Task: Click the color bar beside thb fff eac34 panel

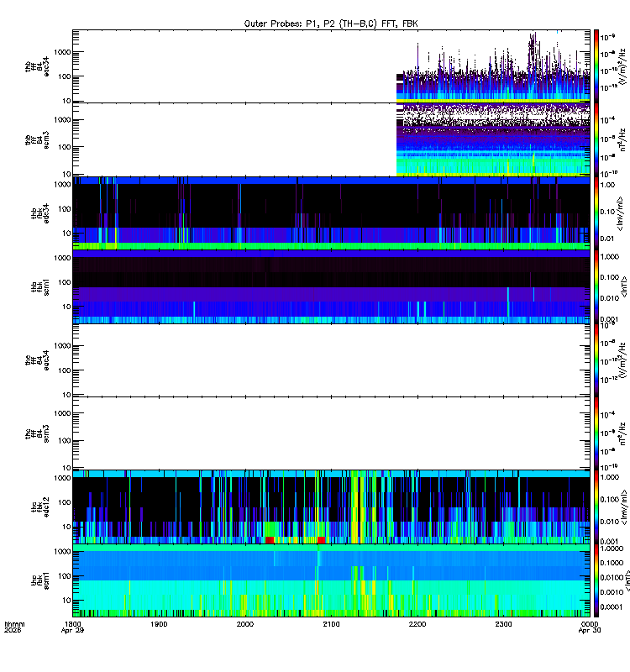Action: pyautogui.click(x=596, y=66)
